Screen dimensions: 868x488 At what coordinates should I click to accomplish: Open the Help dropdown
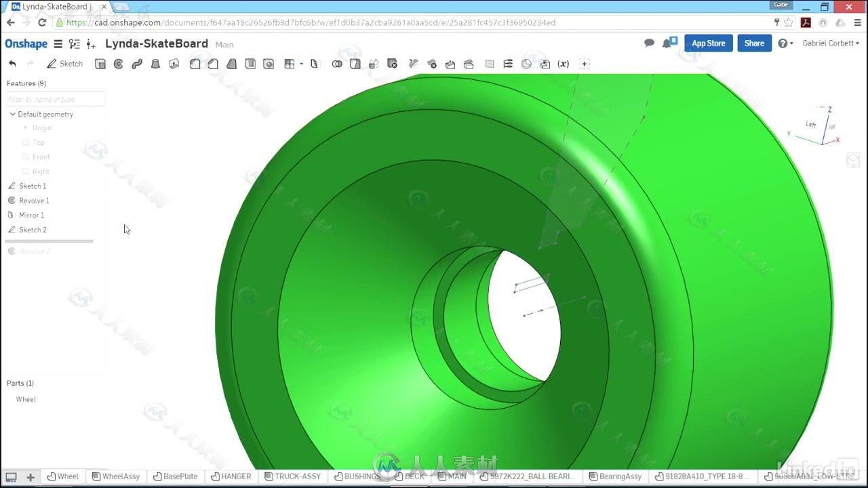[x=786, y=43]
